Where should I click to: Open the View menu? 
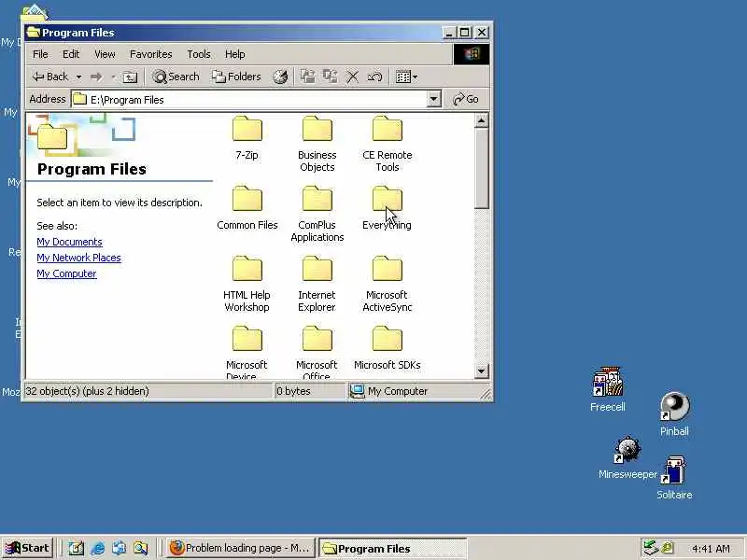[105, 54]
